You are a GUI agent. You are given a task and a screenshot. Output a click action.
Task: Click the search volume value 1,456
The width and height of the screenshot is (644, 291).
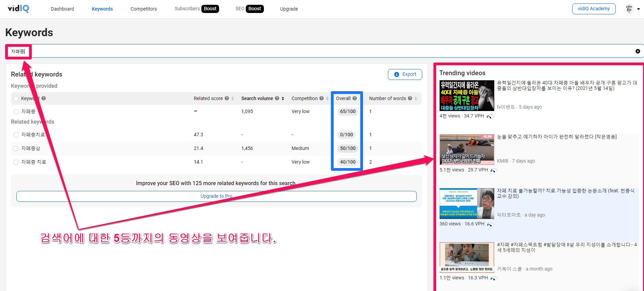coord(247,148)
